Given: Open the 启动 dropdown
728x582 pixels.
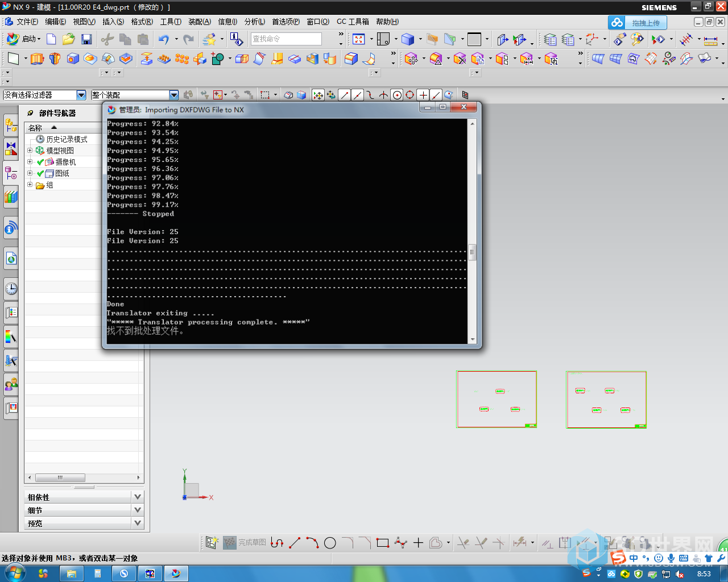Looking at the screenshot, I should point(23,39).
